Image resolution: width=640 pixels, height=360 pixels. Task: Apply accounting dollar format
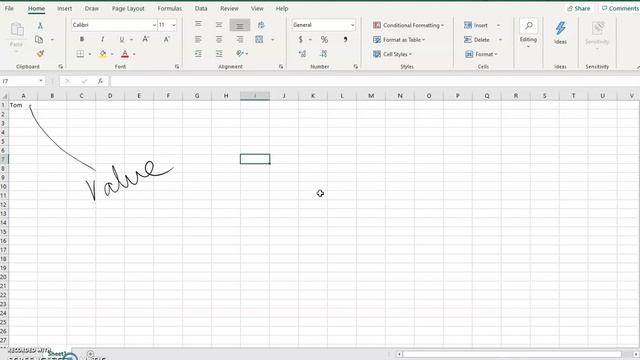(300, 39)
